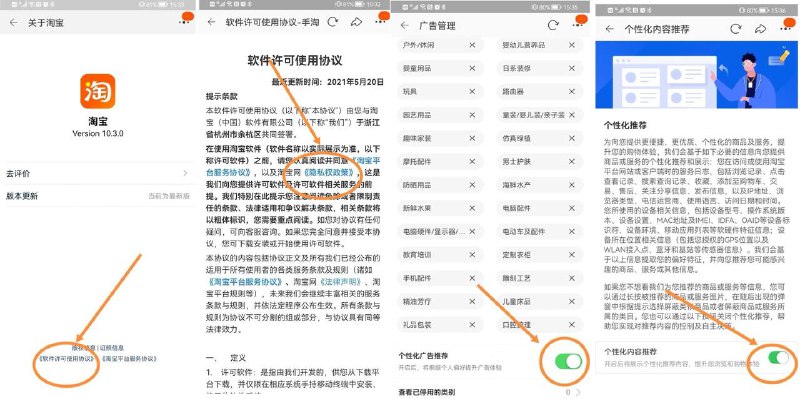Remove the 海鲜水产 ad category
The image size is (800, 399).
tap(571, 185)
